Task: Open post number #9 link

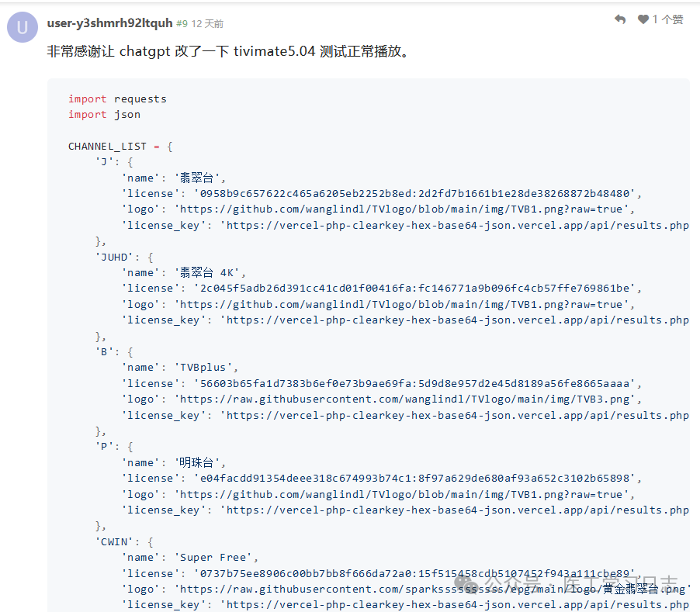Action: (182, 23)
